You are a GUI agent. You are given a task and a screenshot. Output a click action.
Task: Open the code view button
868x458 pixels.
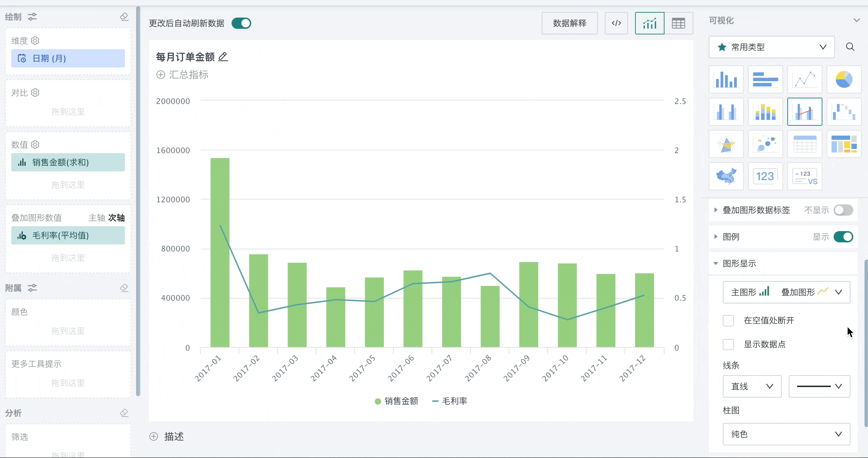point(616,23)
